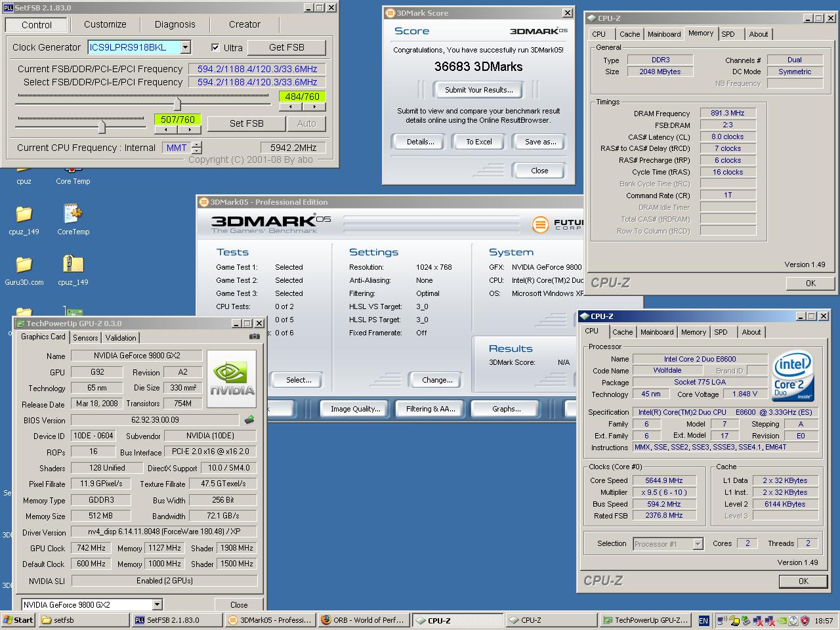Click Graphs button in 3DMark05
840x630 pixels.
pos(506,409)
